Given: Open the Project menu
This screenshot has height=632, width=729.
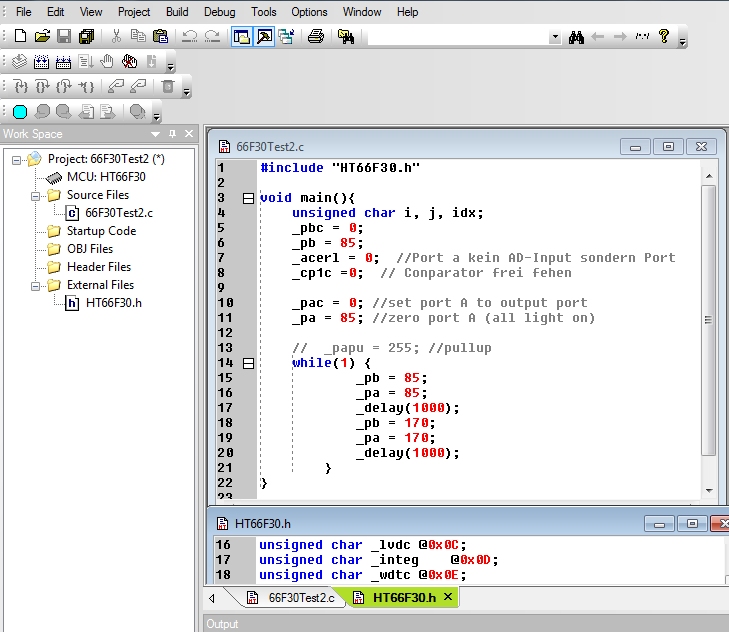Looking at the screenshot, I should (134, 12).
